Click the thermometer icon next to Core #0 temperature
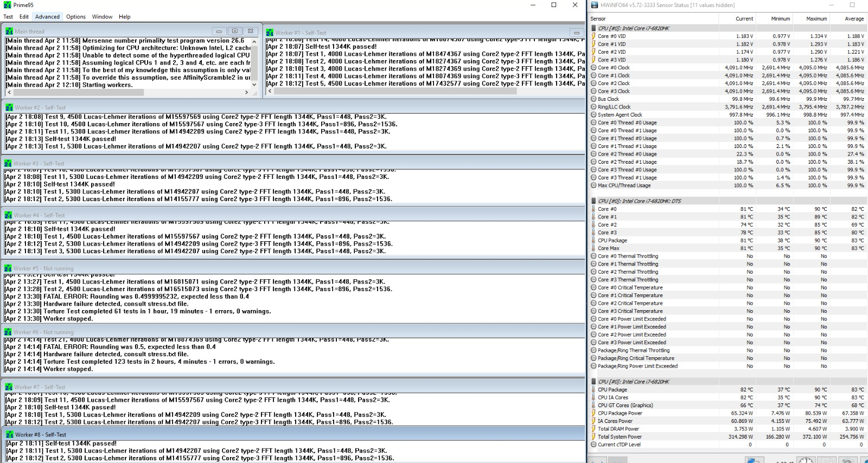 pyautogui.click(x=593, y=209)
